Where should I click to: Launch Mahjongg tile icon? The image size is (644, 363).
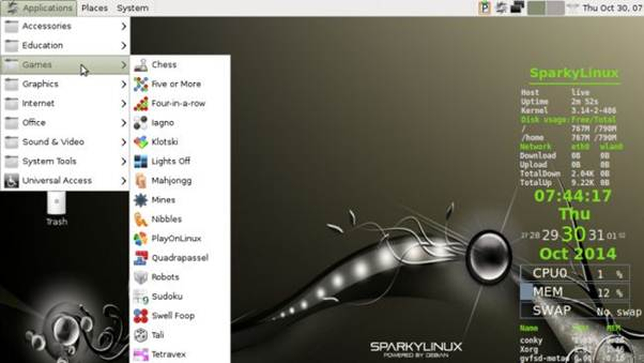click(x=141, y=181)
